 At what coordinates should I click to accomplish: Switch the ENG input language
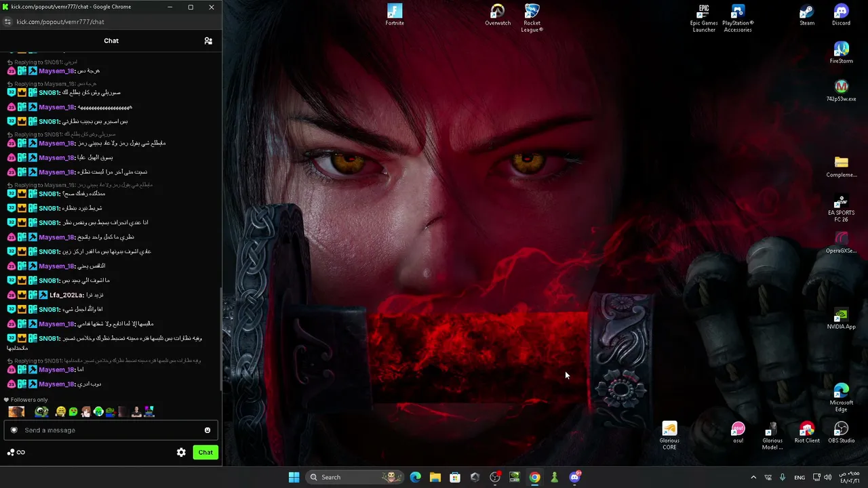(800, 477)
